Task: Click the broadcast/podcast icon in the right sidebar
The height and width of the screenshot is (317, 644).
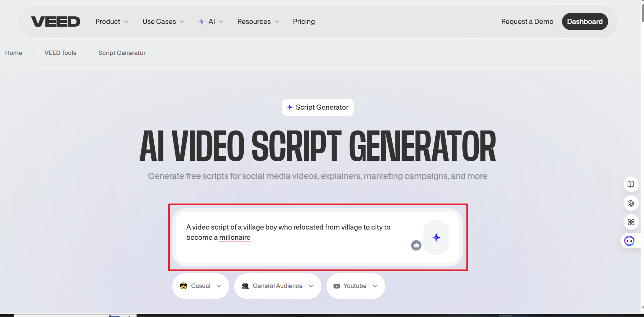Action: point(631,203)
